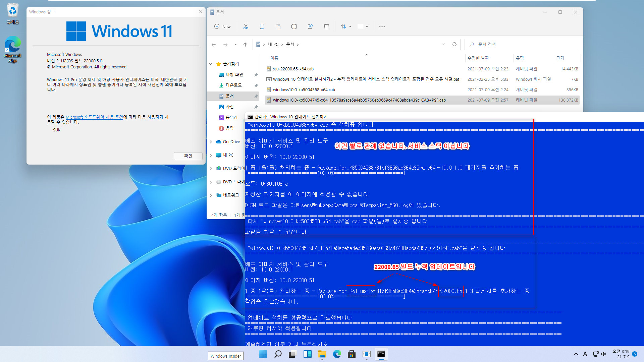Switch to the command prompt taskbar icon
This screenshot has width=644, height=362.
(x=381, y=354)
